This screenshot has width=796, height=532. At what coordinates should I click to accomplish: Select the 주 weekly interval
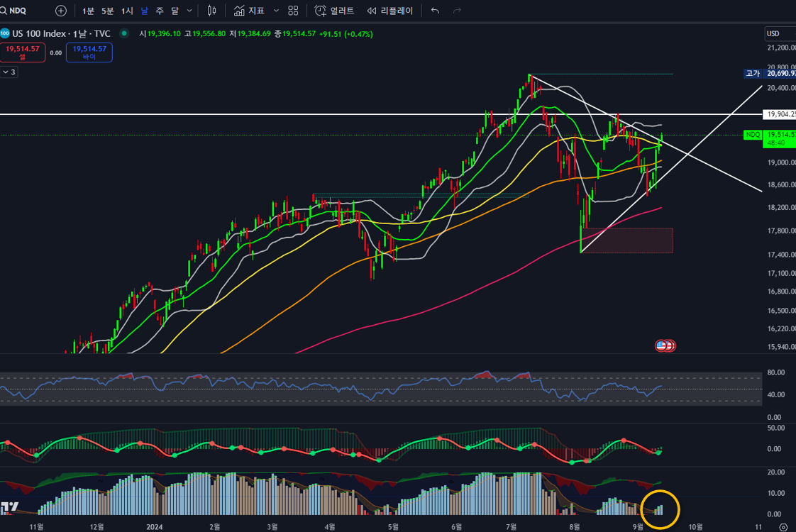tap(160, 11)
